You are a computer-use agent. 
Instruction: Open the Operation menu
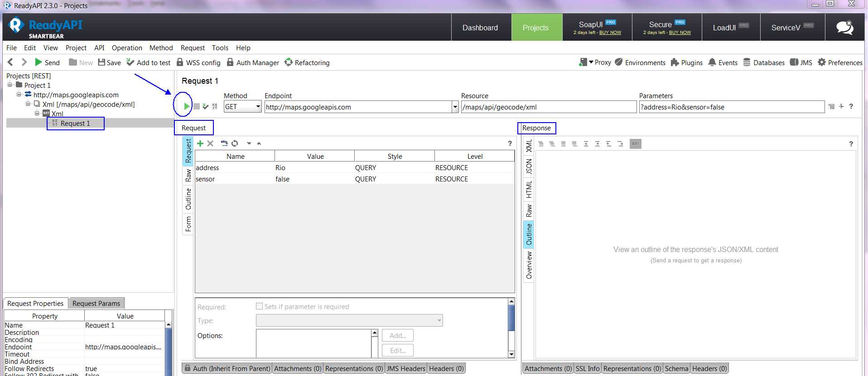(x=127, y=48)
